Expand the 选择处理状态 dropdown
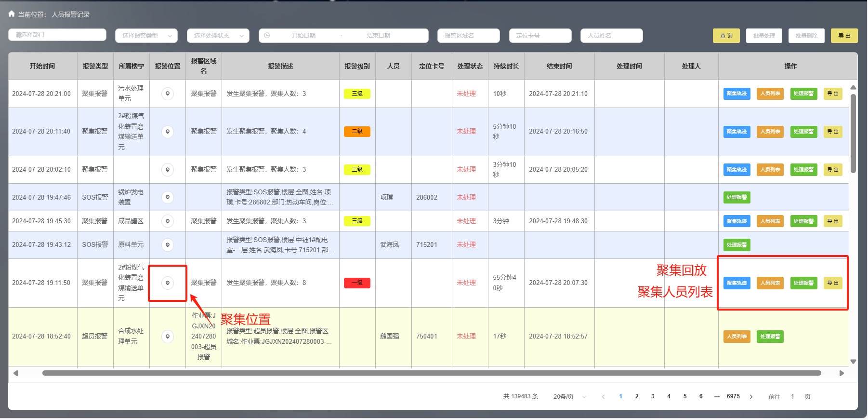868x420 pixels. [x=218, y=36]
